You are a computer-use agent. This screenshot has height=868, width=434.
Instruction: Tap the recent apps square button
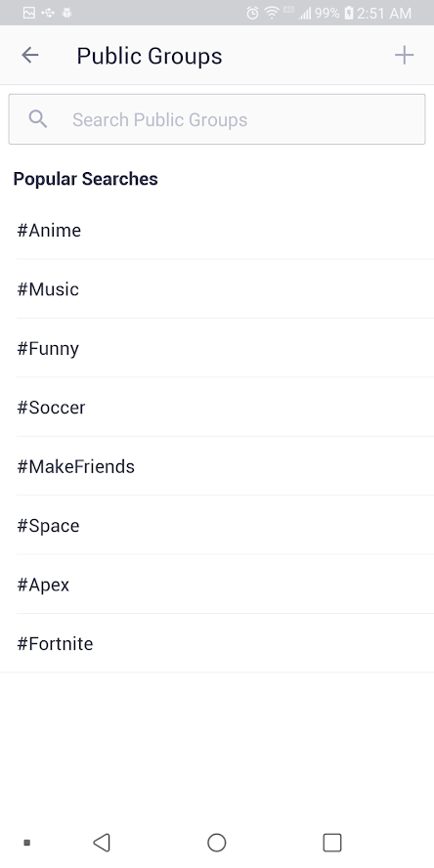[x=332, y=843]
